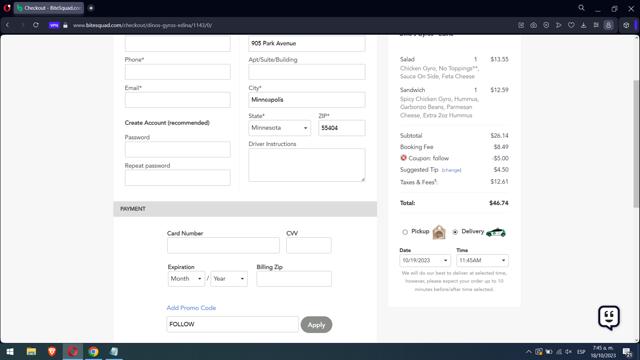Click the page vertical scrollbar
This screenshot has height=360, width=640.
click(636, 144)
